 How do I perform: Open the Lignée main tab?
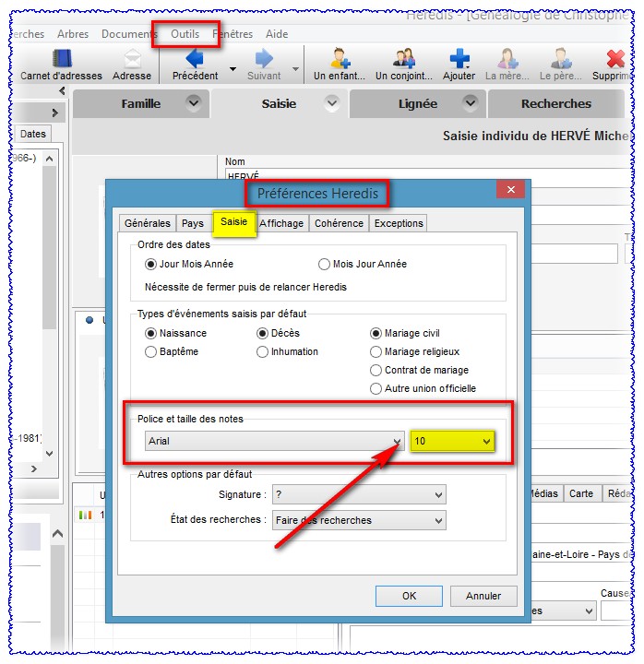418,103
